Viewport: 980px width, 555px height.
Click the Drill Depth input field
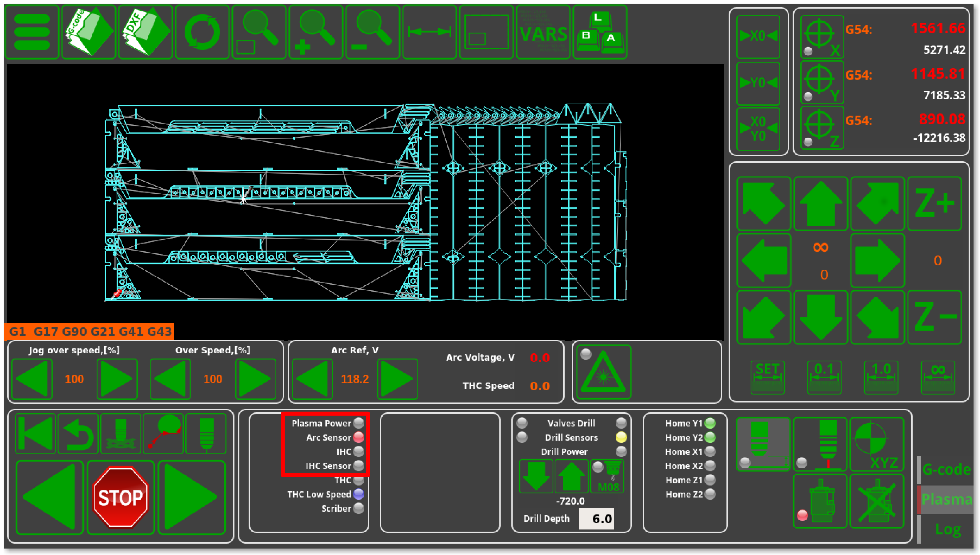(596, 519)
